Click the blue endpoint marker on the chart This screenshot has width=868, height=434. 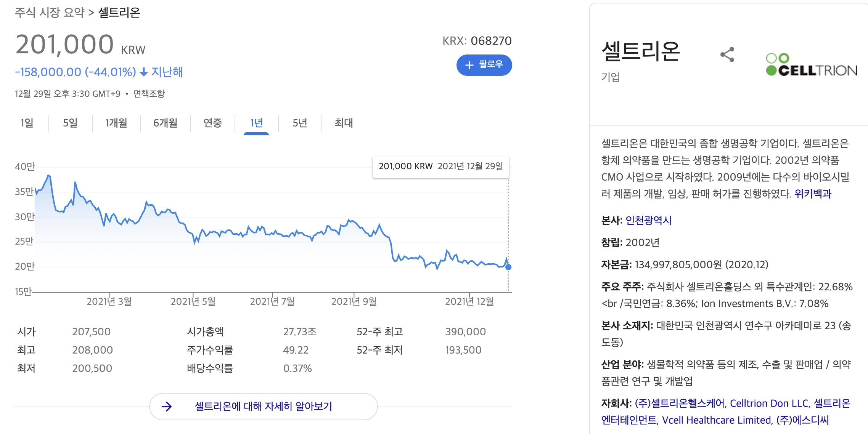point(508,267)
